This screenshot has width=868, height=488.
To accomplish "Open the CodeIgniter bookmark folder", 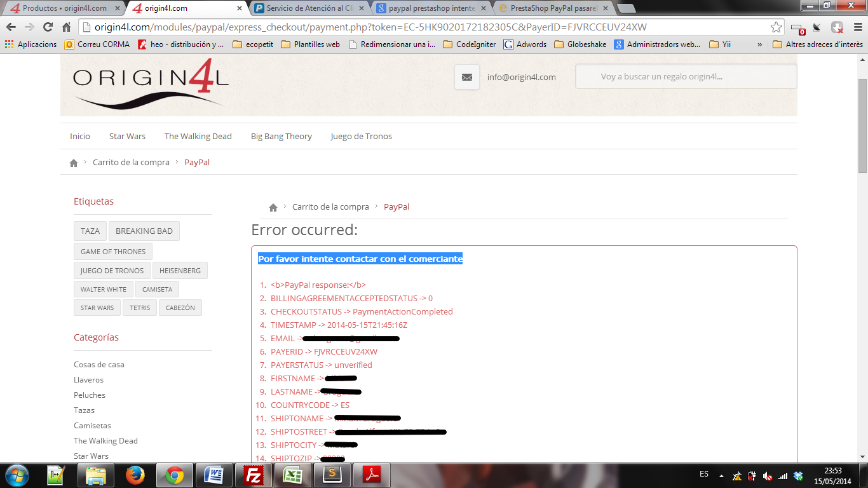I will pyautogui.click(x=469, y=44).
